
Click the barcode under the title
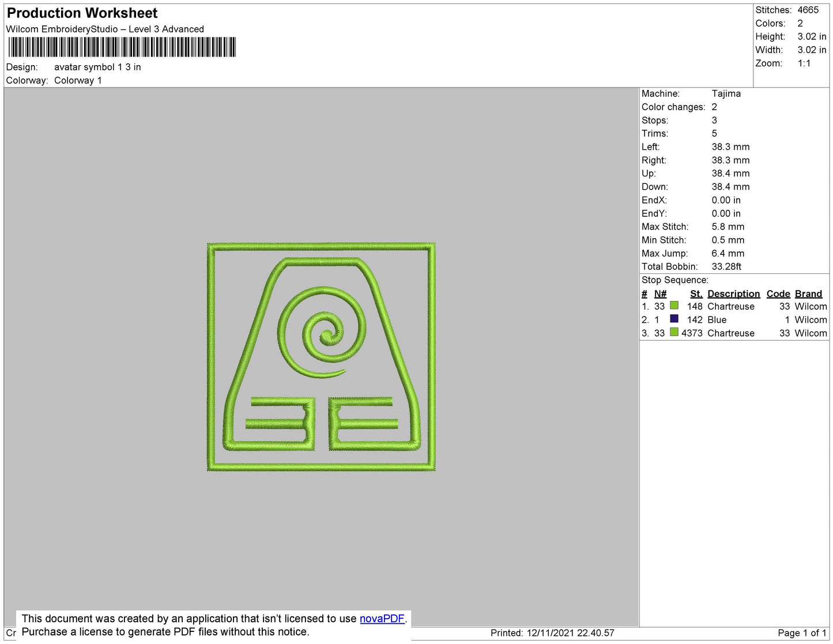[x=122, y=47]
